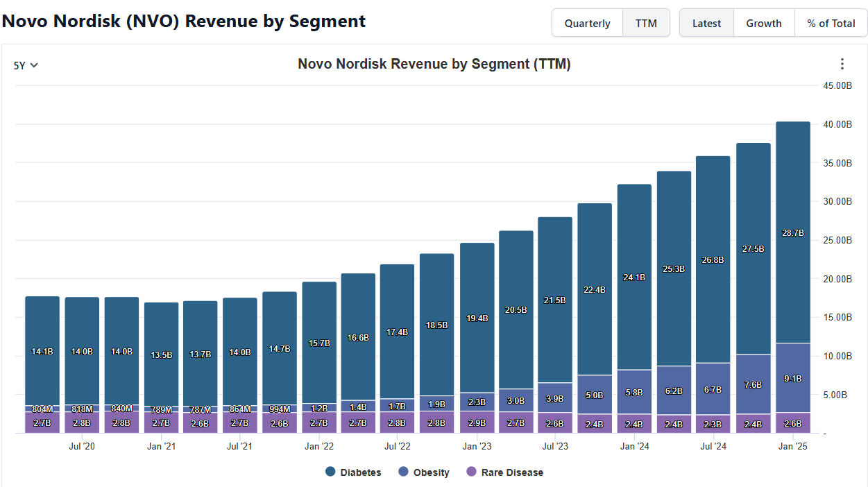Click the 787M Obesity bar label
The image size is (868, 487).
(x=201, y=410)
